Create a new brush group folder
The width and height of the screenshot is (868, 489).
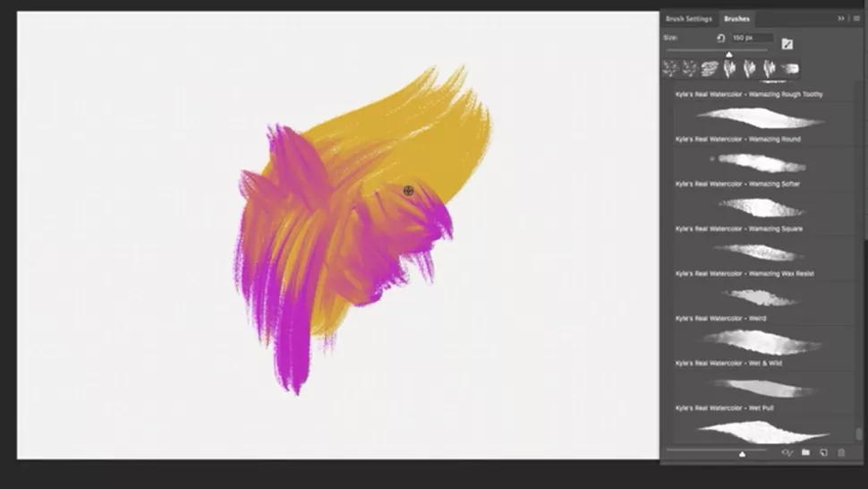click(x=805, y=453)
